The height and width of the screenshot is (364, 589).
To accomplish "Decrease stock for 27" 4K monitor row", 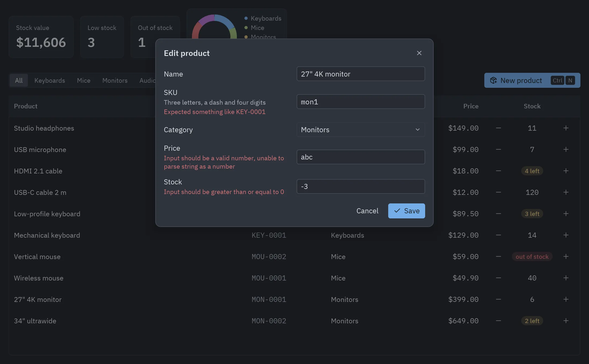I will click(x=498, y=299).
